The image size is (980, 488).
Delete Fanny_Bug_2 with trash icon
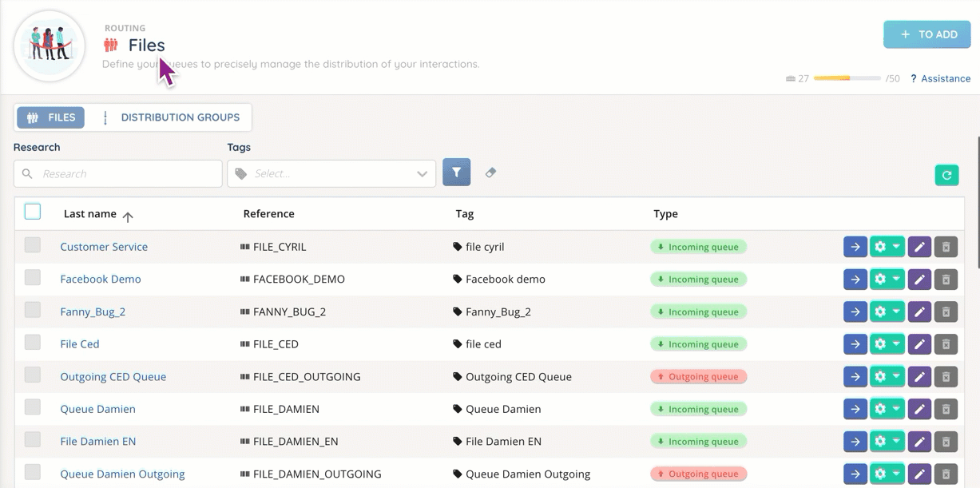946,312
